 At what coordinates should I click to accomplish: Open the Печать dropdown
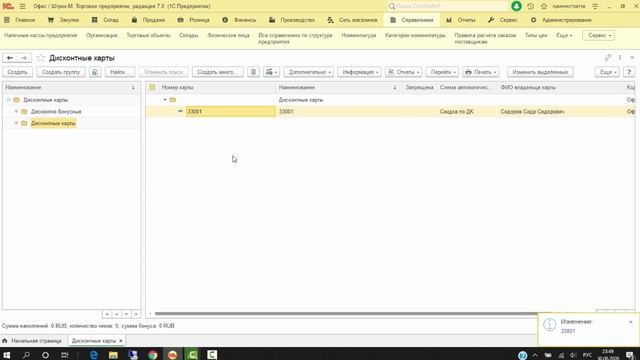(x=480, y=72)
